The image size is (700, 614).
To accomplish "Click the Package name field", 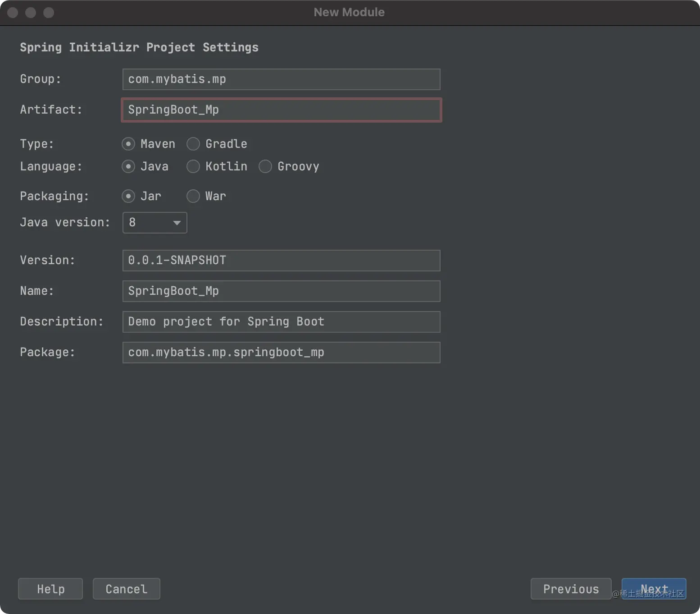I will pyautogui.click(x=281, y=353).
